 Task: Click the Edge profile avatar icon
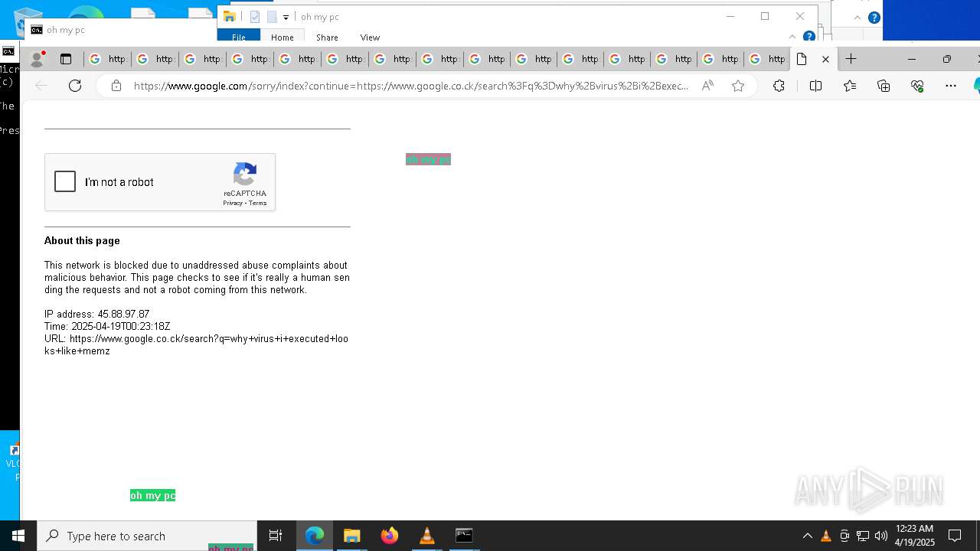[36, 59]
